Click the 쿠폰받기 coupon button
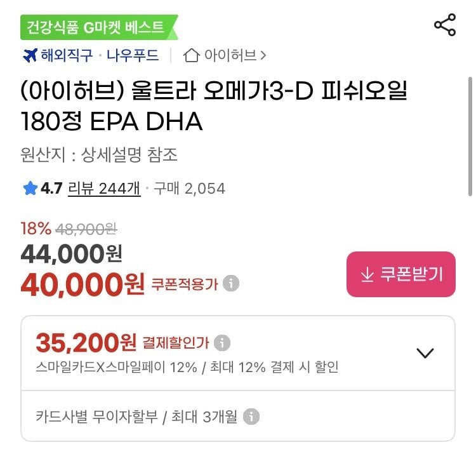476x461 pixels. coord(400,274)
